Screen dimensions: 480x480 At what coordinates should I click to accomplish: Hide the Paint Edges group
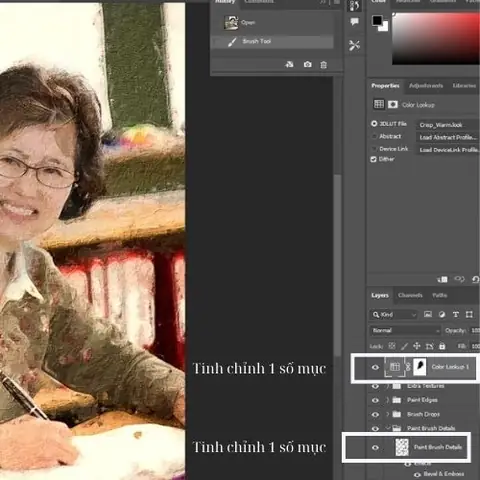375,400
